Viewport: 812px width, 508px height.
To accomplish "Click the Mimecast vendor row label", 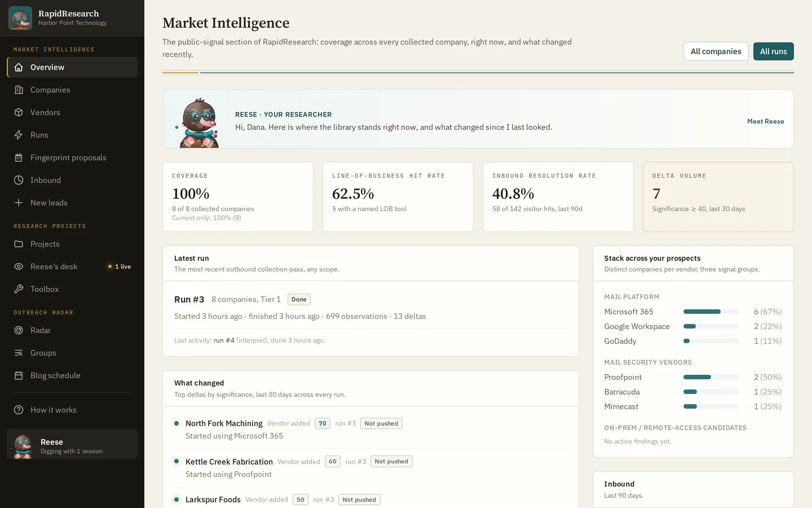I will point(621,406).
